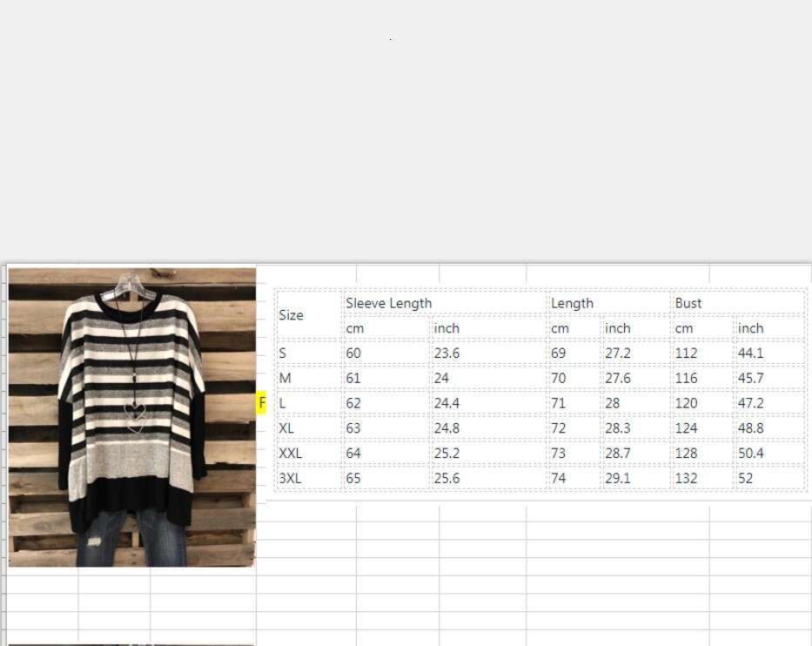This screenshot has height=646, width=812.
Task: Click the inch label under Bust
Action: pos(750,328)
